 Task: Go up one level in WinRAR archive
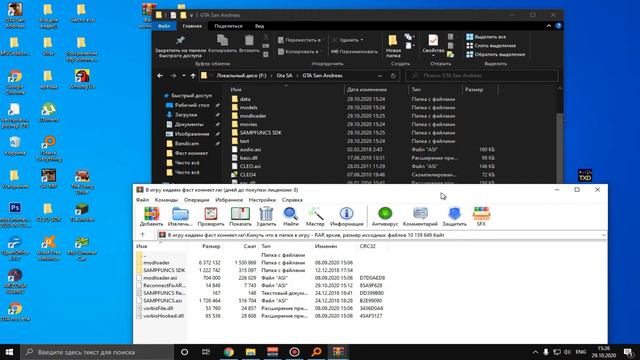(143, 235)
